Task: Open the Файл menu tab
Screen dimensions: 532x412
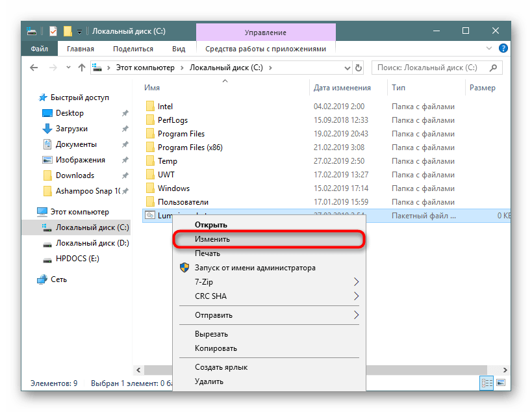Action: 39,49
